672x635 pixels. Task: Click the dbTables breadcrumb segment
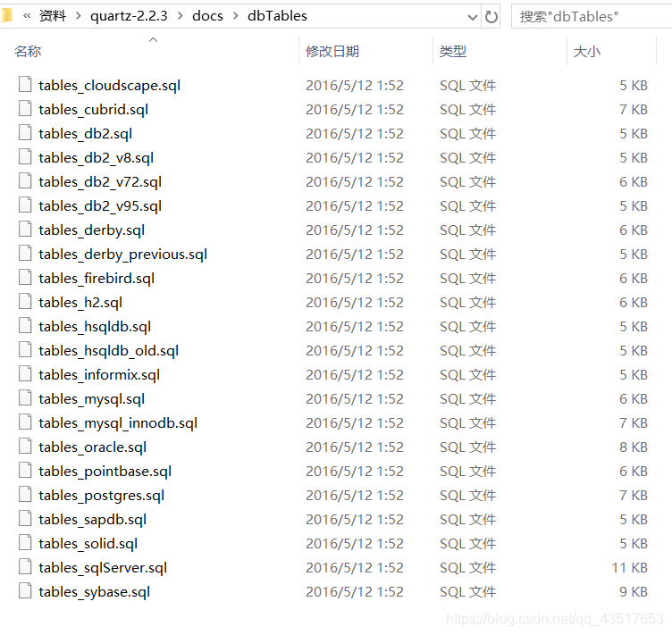(277, 16)
